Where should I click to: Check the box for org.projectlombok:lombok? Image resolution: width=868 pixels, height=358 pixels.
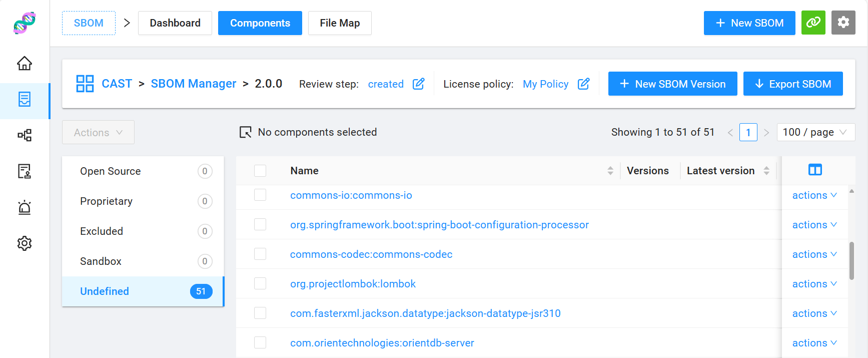click(x=260, y=284)
